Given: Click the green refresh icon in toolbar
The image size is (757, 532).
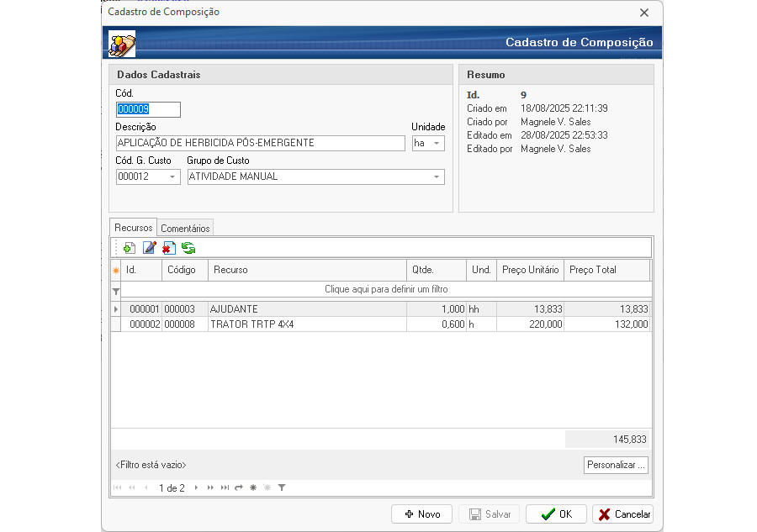Looking at the screenshot, I should (x=188, y=248).
